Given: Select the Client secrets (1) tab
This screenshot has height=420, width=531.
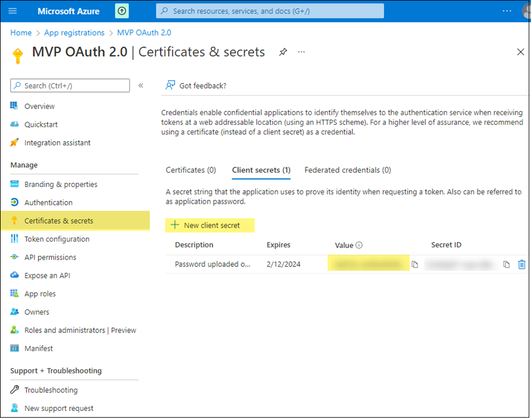Looking at the screenshot, I should [261, 170].
